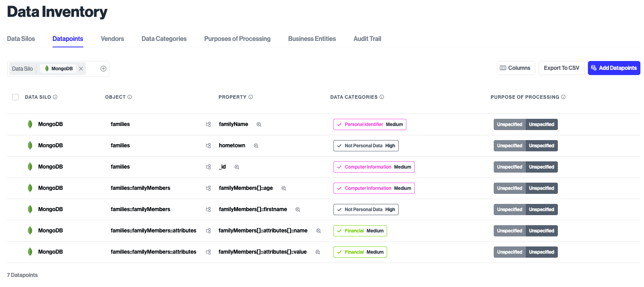The width and height of the screenshot is (644, 287).
Task: Click info icon next to Purpose of Processing
Action: click(563, 97)
